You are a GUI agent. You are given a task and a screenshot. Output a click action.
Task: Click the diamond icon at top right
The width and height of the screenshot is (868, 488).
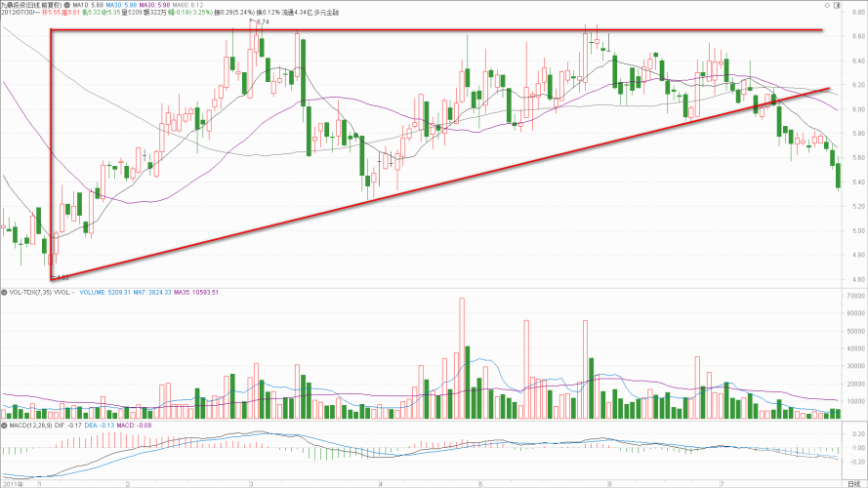point(828,5)
